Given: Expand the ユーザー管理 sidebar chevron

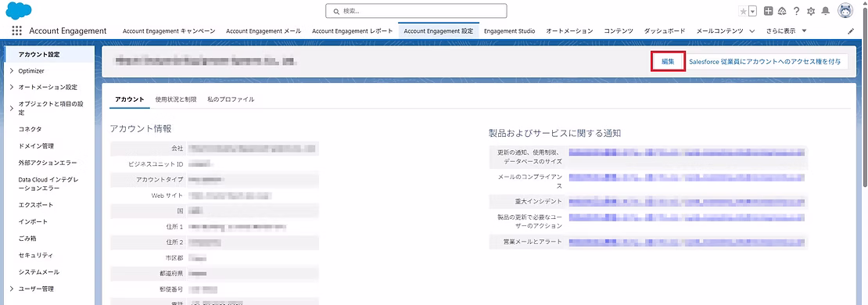Looking at the screenshot, I should tap(11, 289).
